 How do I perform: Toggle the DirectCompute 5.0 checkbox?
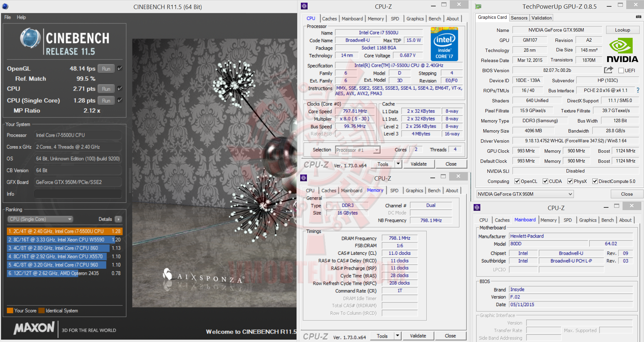tap(595, 181)
